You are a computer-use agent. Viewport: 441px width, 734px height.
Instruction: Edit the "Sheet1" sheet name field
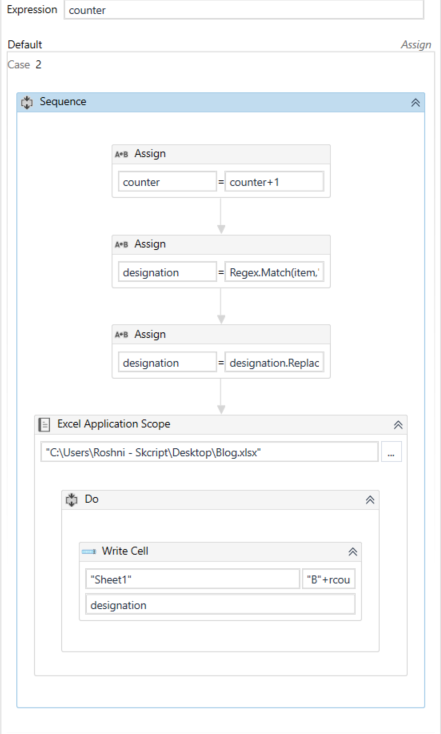click(x=192, y=580)
